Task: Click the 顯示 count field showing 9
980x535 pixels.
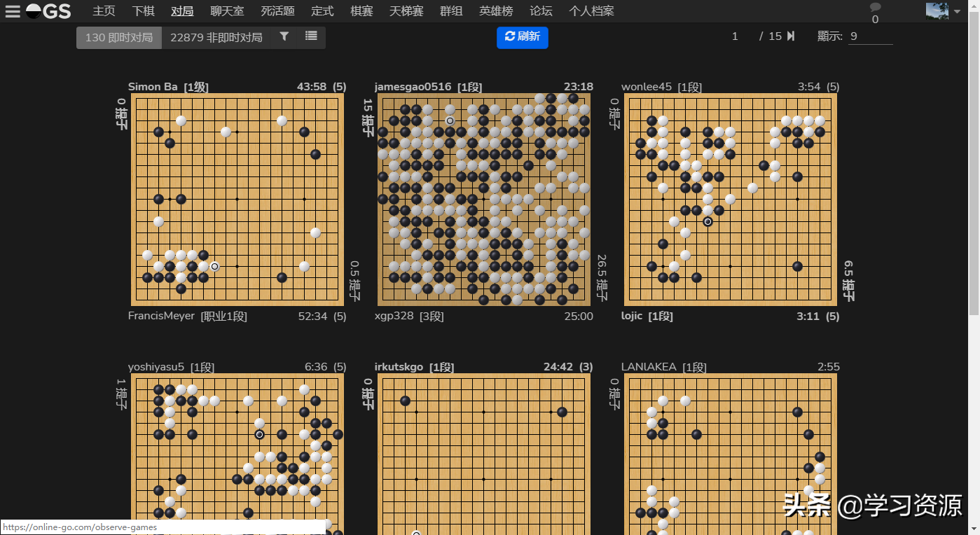Action: (x=871, y=36)
